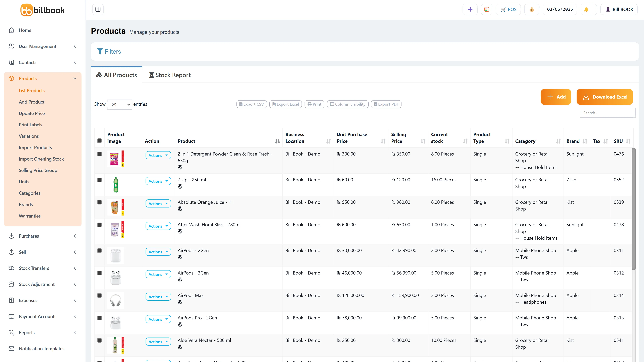Click the Export PDF button
The image size is (644, 362).
[386, 104]
